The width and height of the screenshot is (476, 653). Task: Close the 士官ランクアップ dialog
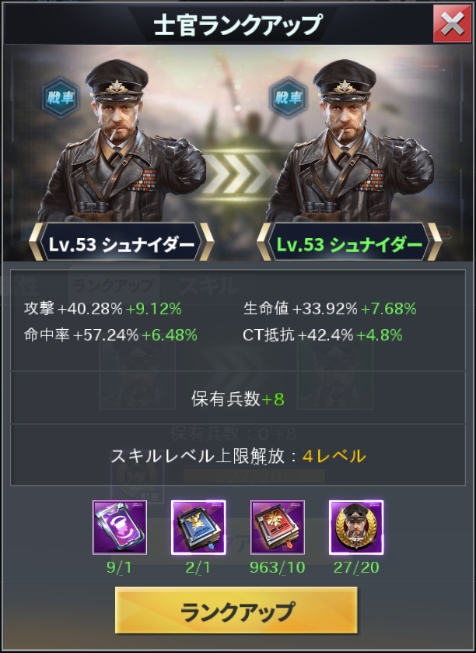tap(452, 23)
